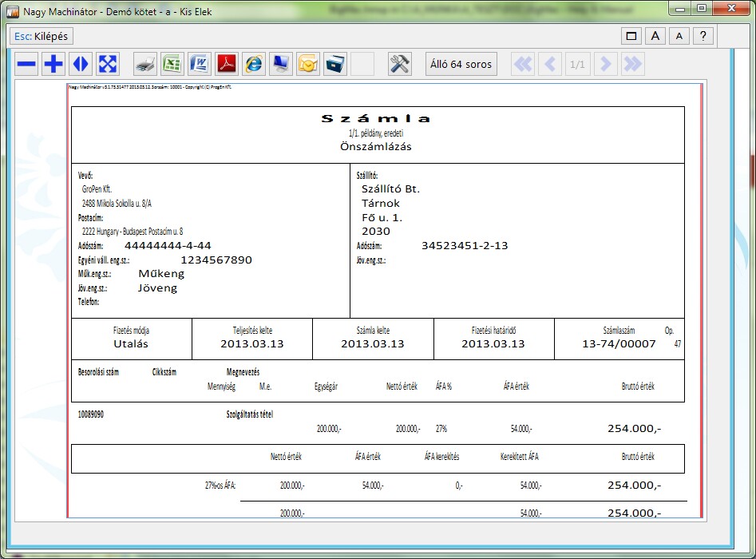756x559 pixels.
Task: Click the large A font size button
Action: 655,36
